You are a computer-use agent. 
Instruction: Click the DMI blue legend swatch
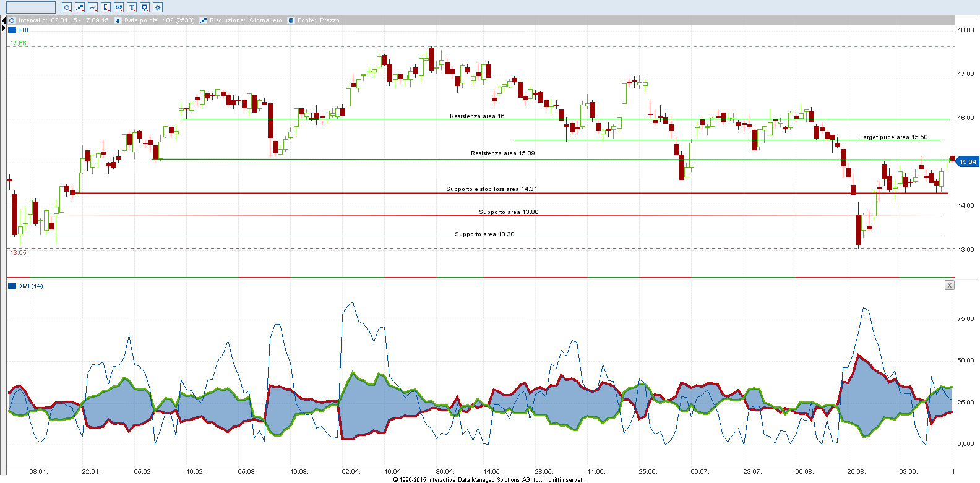[12, 286]
